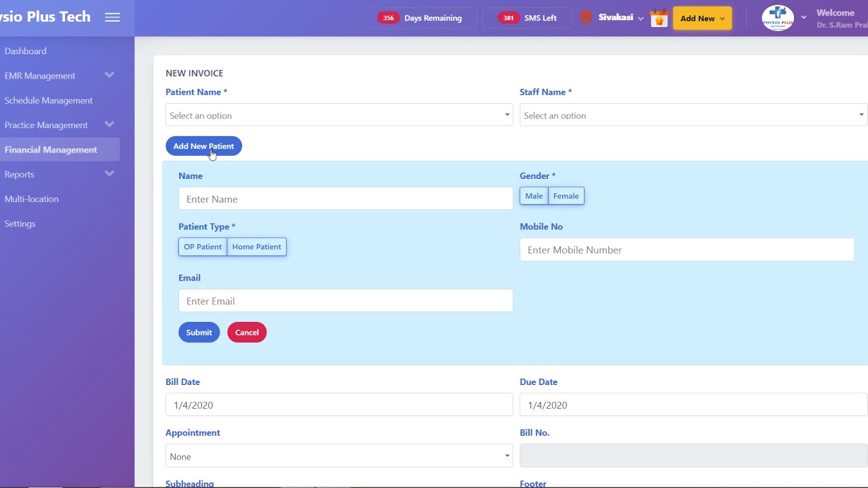Click the Enter Name input field

tap(346, 199)
